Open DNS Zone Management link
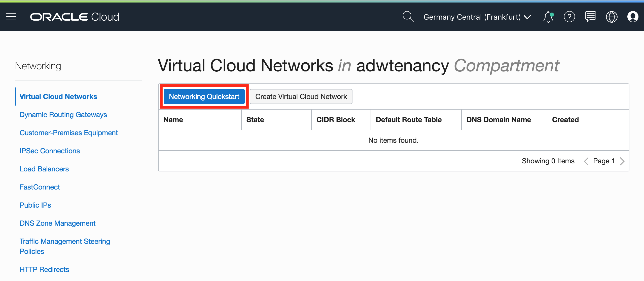Screen dimensions: 644x281 point(57,223)
